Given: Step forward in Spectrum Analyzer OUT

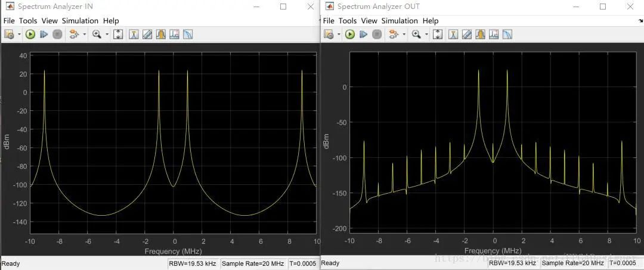Looking at the screenshot, I should tap(363, 35).
